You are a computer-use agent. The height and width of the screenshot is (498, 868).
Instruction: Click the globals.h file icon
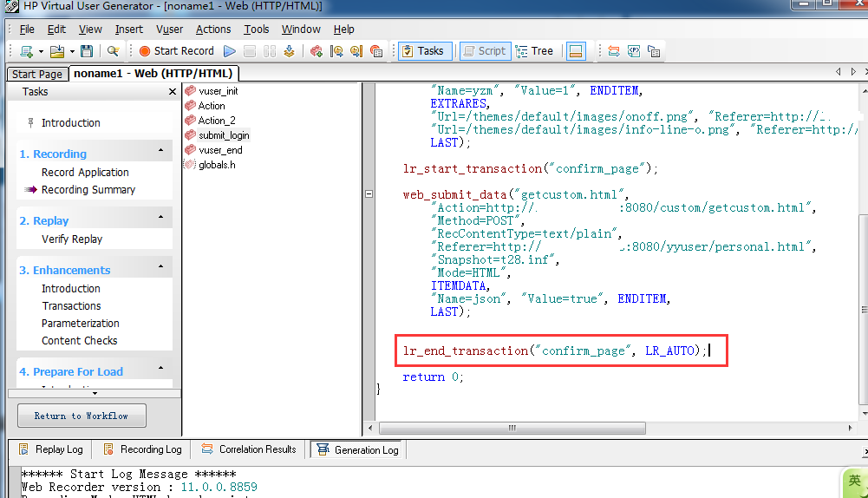pyautogui.click(x=191, y=165)
